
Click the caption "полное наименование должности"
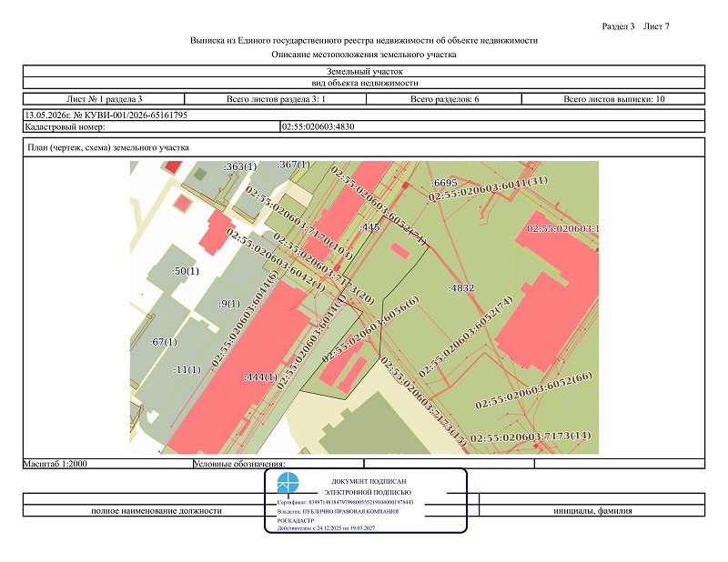click(157, 511)
